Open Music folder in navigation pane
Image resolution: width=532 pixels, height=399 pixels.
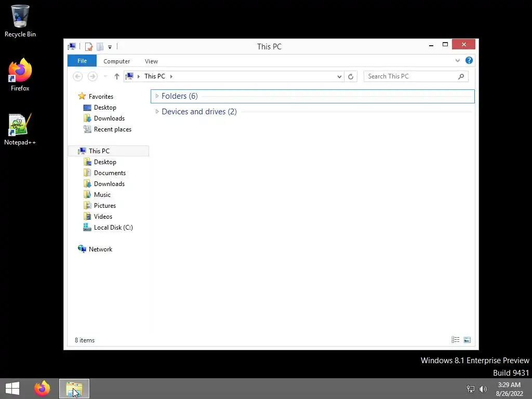pyautogui.click(x=102, y=195)
